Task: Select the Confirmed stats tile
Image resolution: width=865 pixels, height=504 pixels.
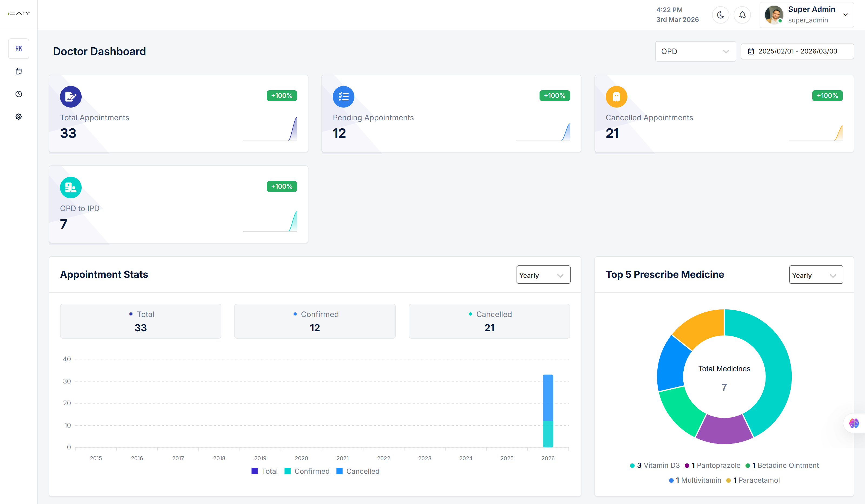Action: click(x=315, y=321)
